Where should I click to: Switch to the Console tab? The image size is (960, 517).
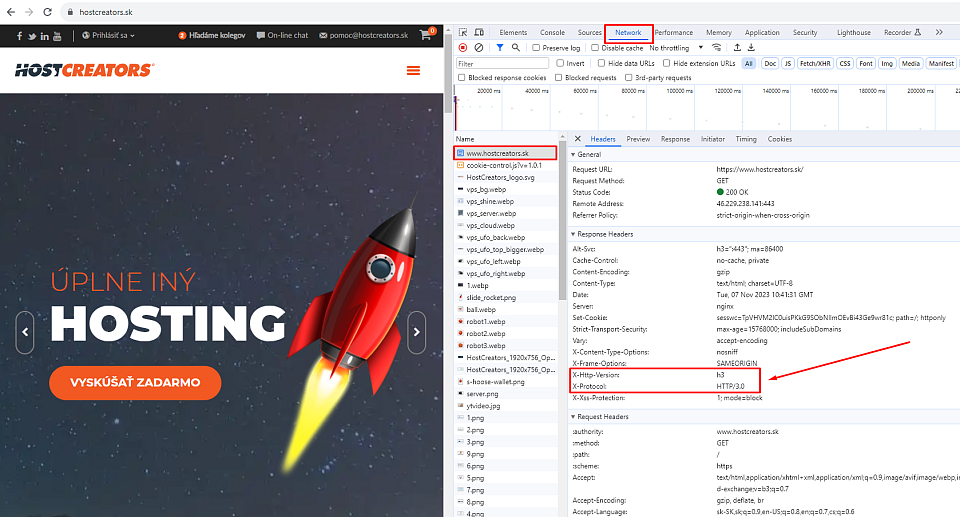click(552, 32)
